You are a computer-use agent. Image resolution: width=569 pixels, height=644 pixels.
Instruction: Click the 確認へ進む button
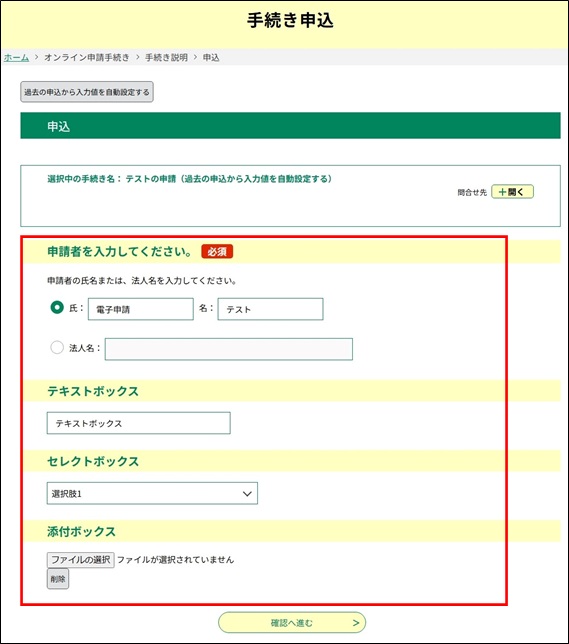(x=292, y=623)
